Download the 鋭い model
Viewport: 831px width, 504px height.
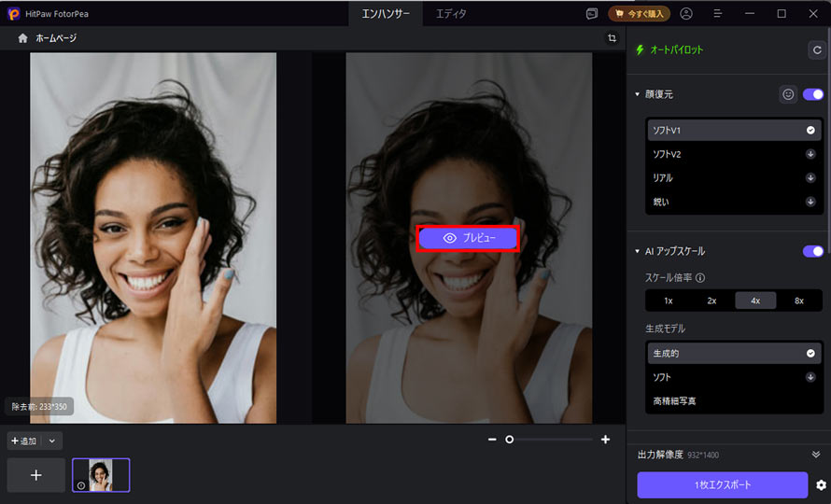[810, 202]
